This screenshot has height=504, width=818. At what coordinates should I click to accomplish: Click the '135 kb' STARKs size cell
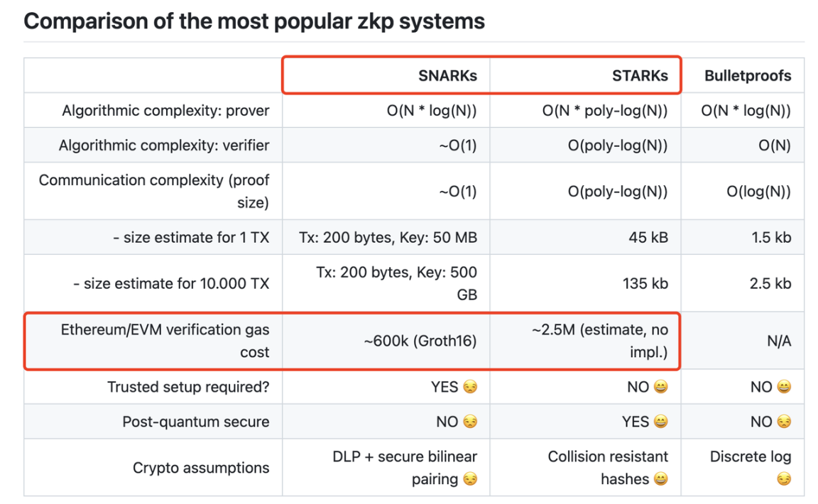point(645,284)
